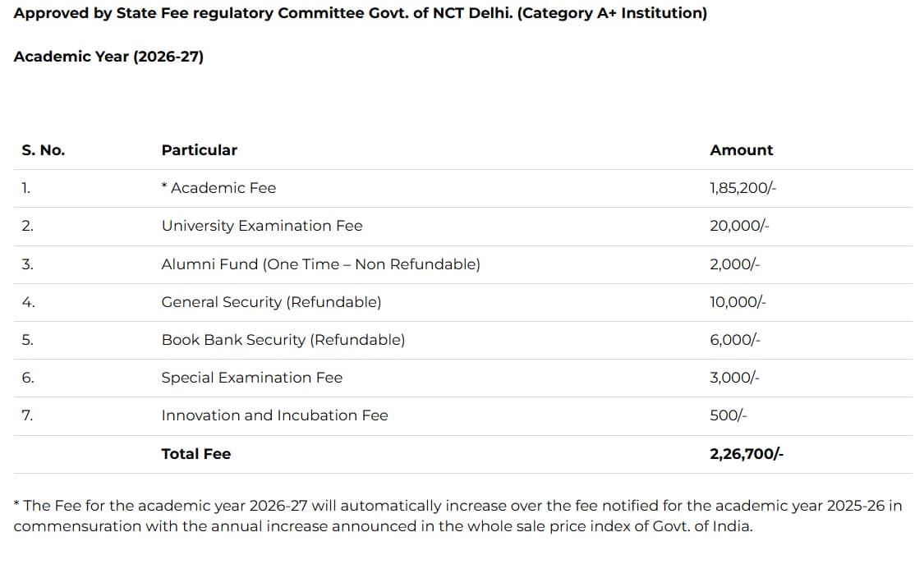
Task: Click the 500/- amount cell
Action: [728, 415]
